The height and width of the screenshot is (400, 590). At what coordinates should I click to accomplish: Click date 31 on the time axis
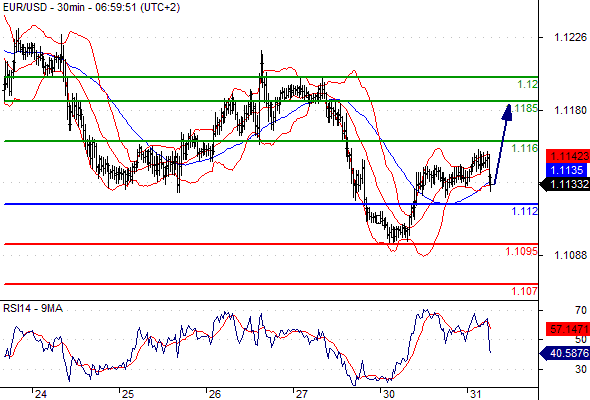point(476,394)
